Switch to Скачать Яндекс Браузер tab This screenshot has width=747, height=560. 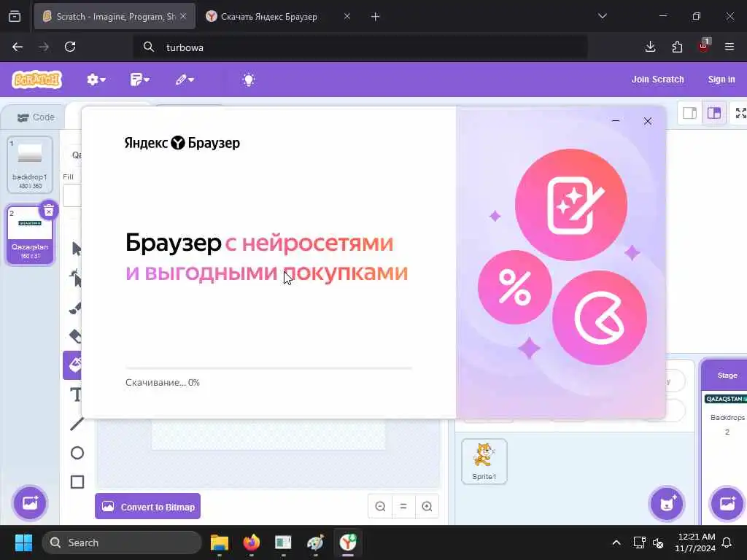click(x=269, y=16)
